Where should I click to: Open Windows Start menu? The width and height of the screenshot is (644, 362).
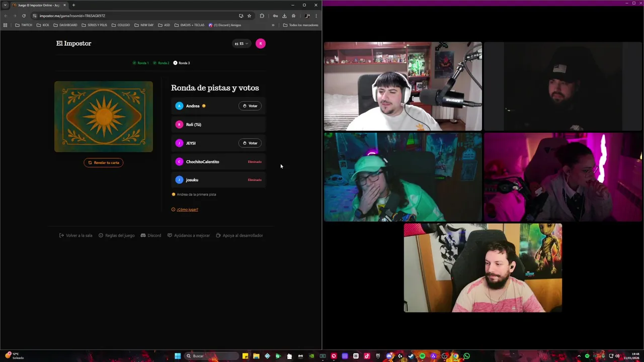pyautogui.click(x=178, y=356)
